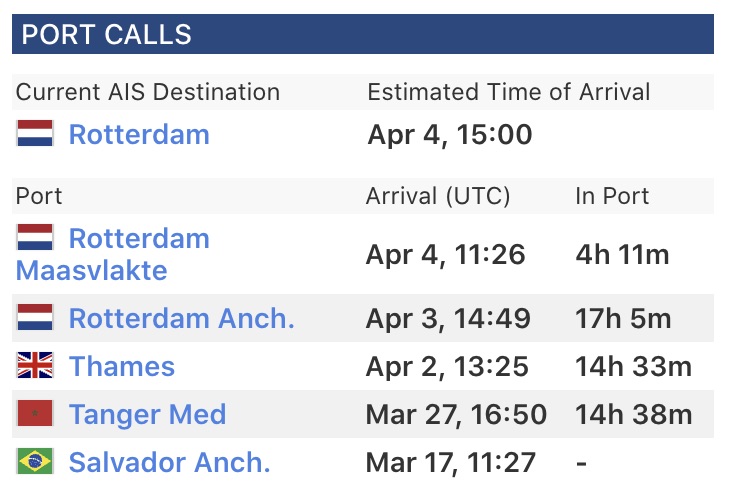Click the Tanger Med in-port duration 14h 38m
The image size is (730, 496).
tap(634, 414)
